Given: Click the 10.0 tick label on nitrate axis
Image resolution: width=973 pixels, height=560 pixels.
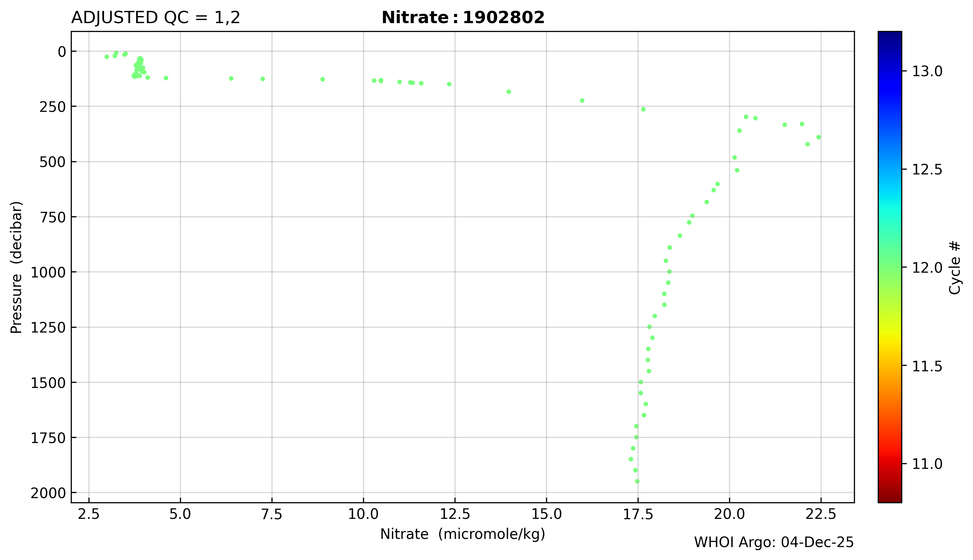Looking at the screenshot, I should tap(364, 514).
